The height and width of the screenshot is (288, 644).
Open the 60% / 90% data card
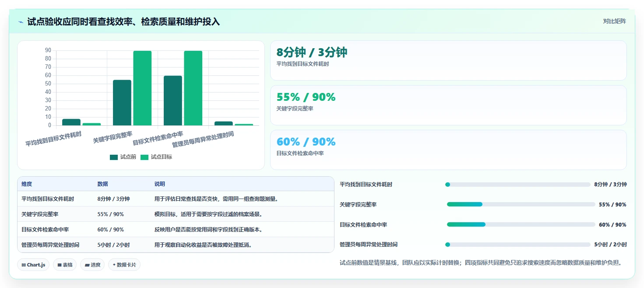pyautogui.click(x=448, y=150)
